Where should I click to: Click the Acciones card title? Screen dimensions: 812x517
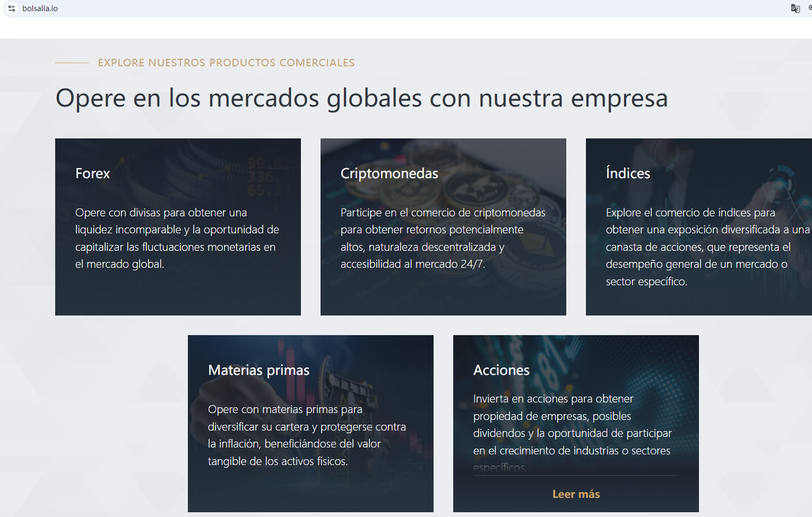tap(502, 370)
